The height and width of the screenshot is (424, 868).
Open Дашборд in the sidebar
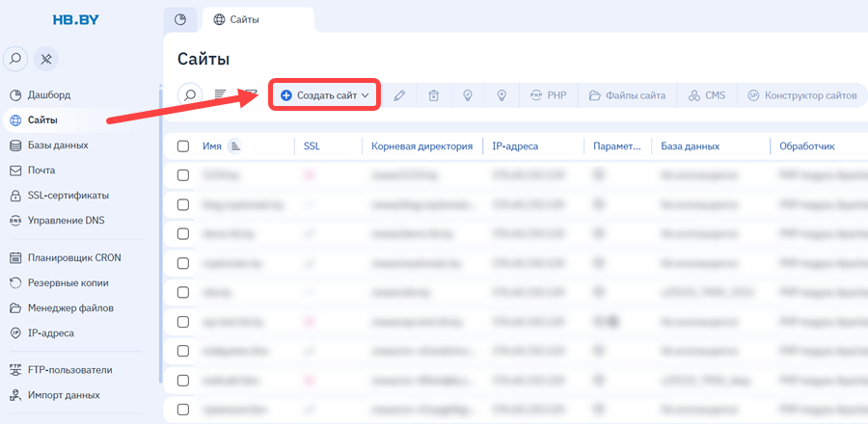pyautogui.click(x=49, y=95)
